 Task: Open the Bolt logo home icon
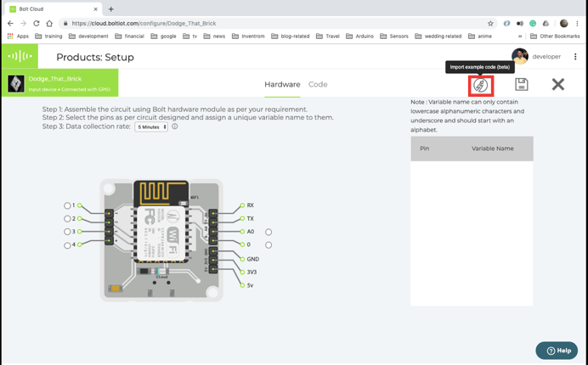pyautogui.click(x=20, y=56)
